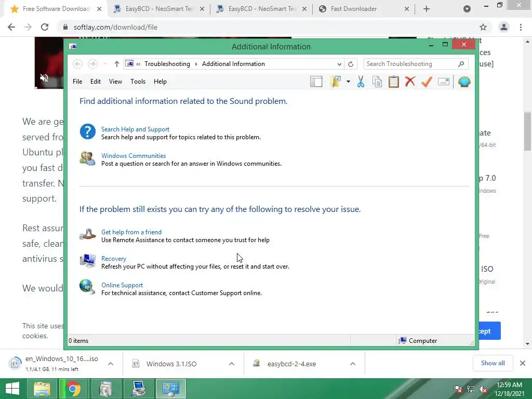
Task: Click the magnifier in Search Troubleshooting box
Action: coord(461,64)
